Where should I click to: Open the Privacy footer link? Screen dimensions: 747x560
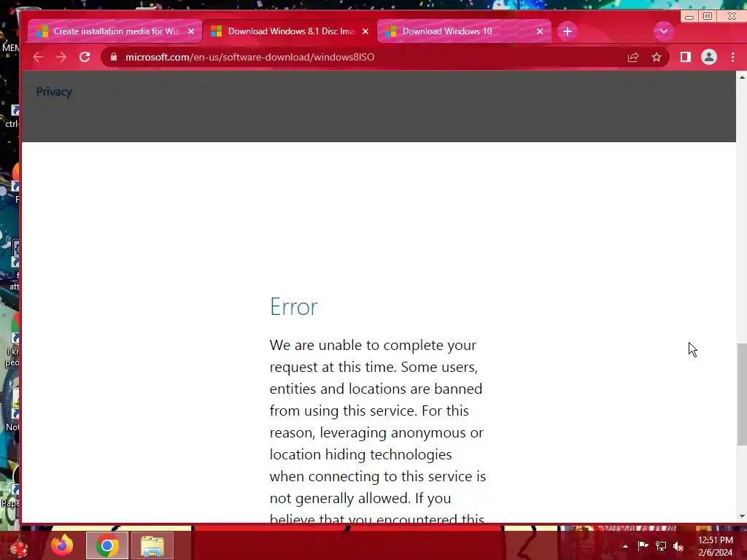point(54,91)
